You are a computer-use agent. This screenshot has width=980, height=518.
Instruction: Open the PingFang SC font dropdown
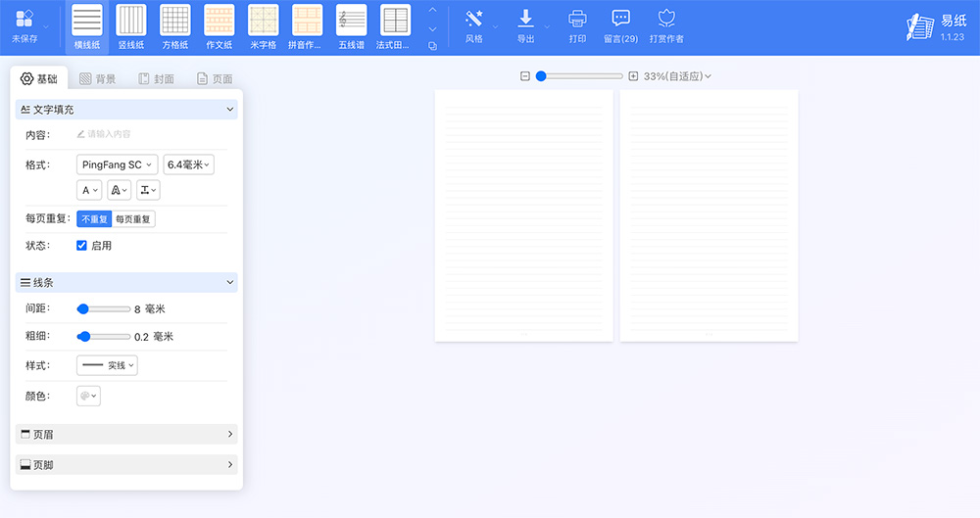pos(117,165)
